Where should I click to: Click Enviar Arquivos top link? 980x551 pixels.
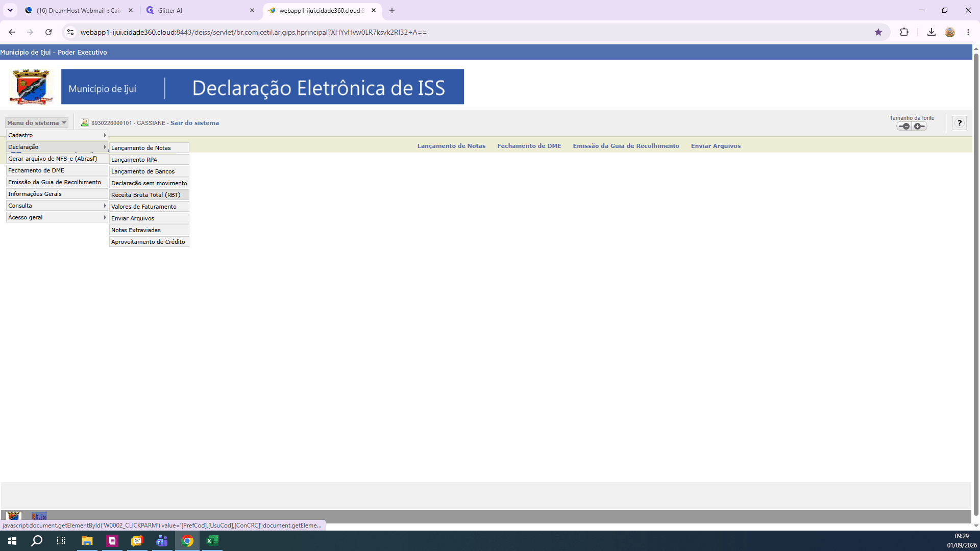[x=716, y=146]
